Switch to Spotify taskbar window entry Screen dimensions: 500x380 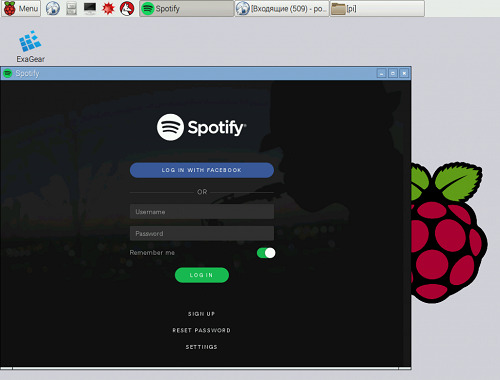[187, 8]
